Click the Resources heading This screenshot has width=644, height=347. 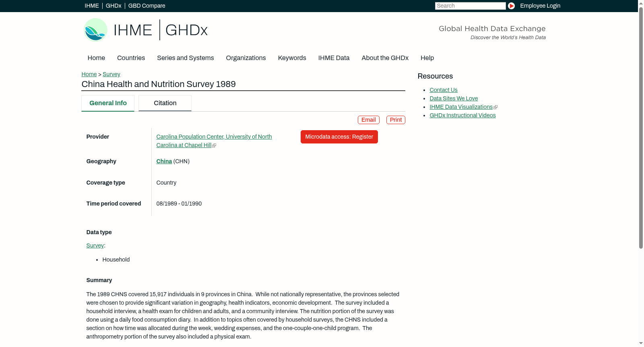435,76
